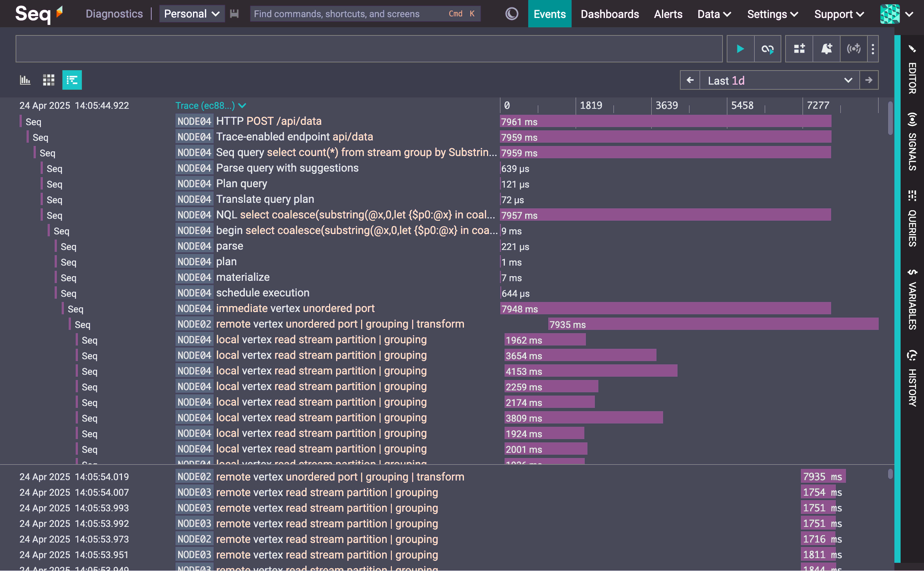924x571 pixels.
Task: Select Trace-enabled endpoint api/data span
Action: coord(294,137)
